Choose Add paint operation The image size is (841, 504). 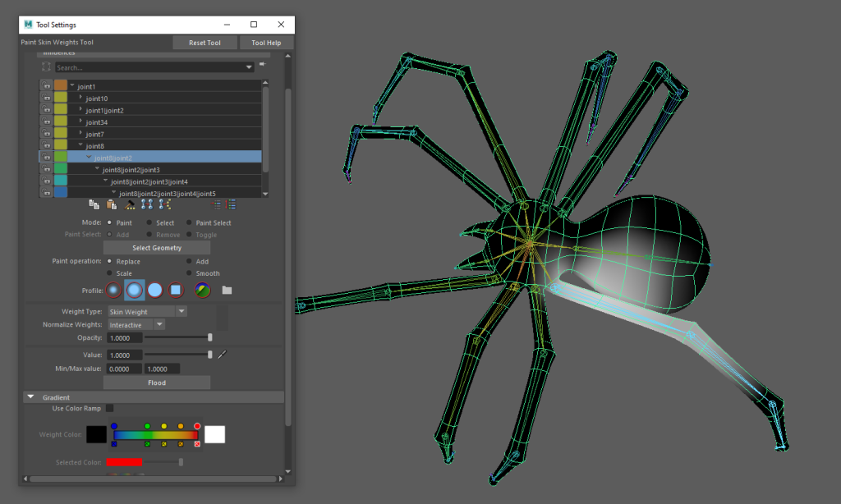[189, 261]
